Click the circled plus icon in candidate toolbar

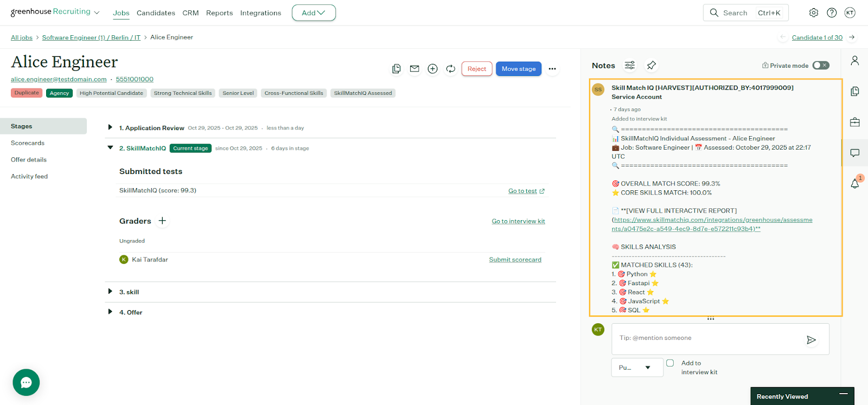pyautogui.click(x=432, y=69)
